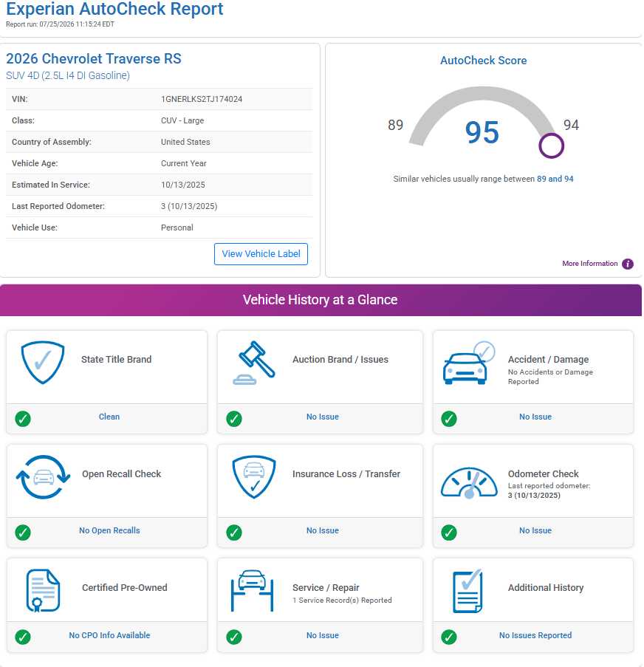The image size is (644, 667).
Task: Click the purple circle marker on score gauge
Action: click(x=551, y=146)
